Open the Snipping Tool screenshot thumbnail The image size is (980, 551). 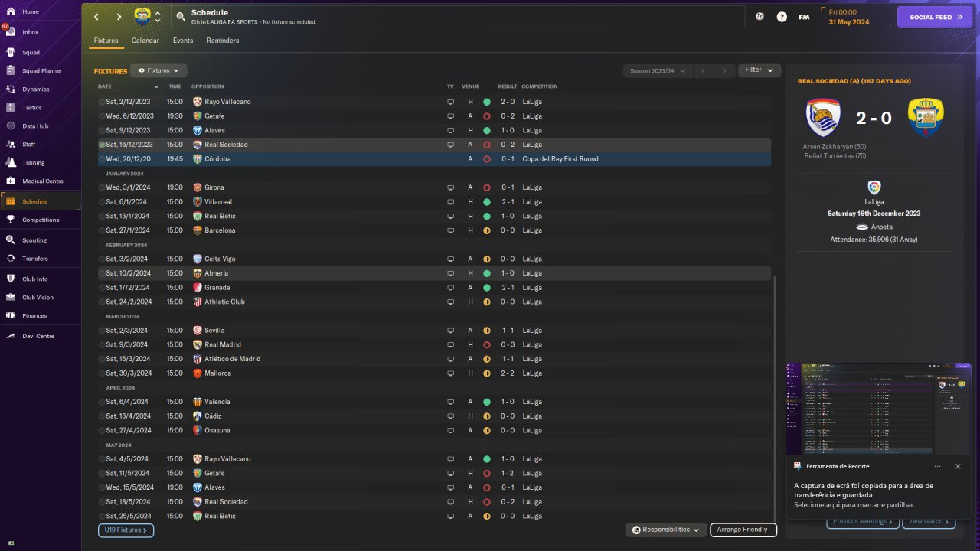coord(878,407)
